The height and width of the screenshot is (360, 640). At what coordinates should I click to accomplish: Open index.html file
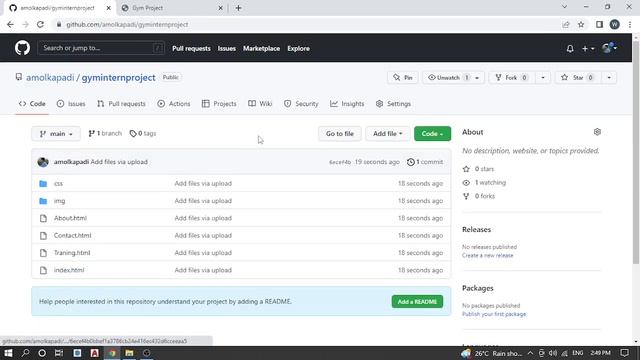pyautogui.click(x=69, y=270)
